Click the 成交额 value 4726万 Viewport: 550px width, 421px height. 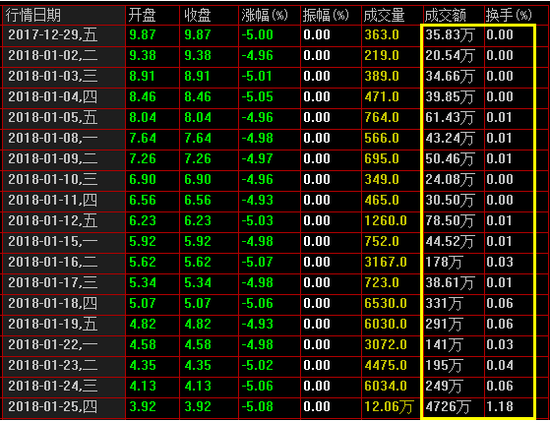[448, 407]
